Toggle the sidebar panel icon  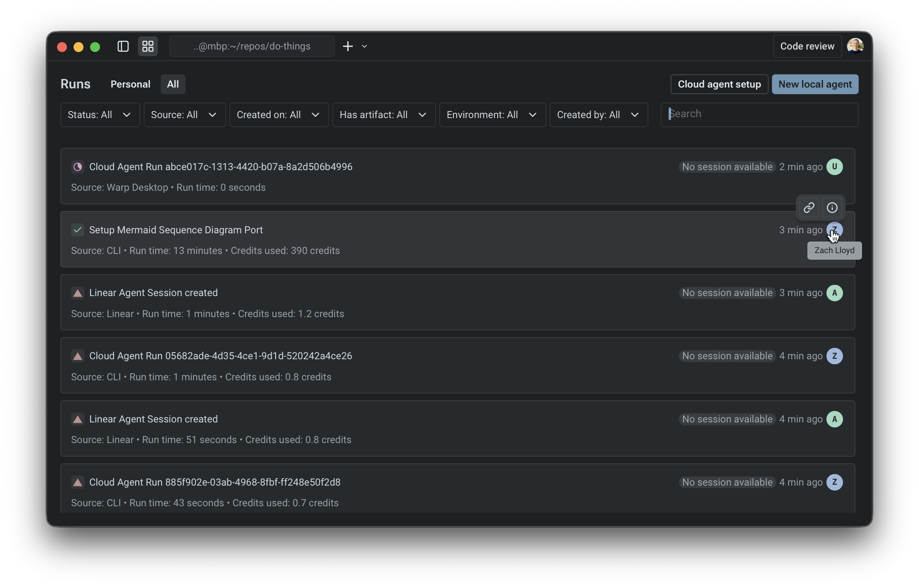point(123,46)
